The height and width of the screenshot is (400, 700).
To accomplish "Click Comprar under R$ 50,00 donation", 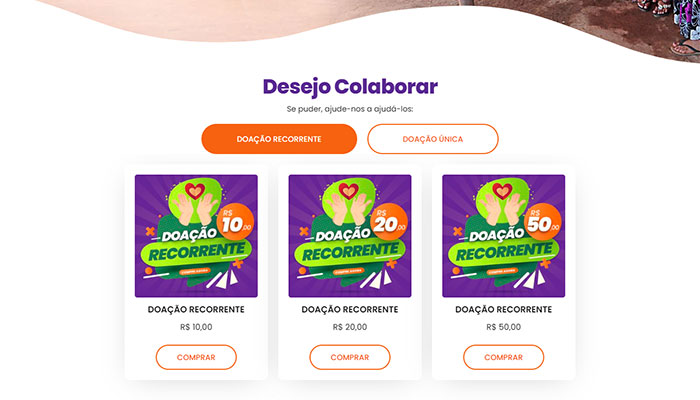I will click(503, 357).
